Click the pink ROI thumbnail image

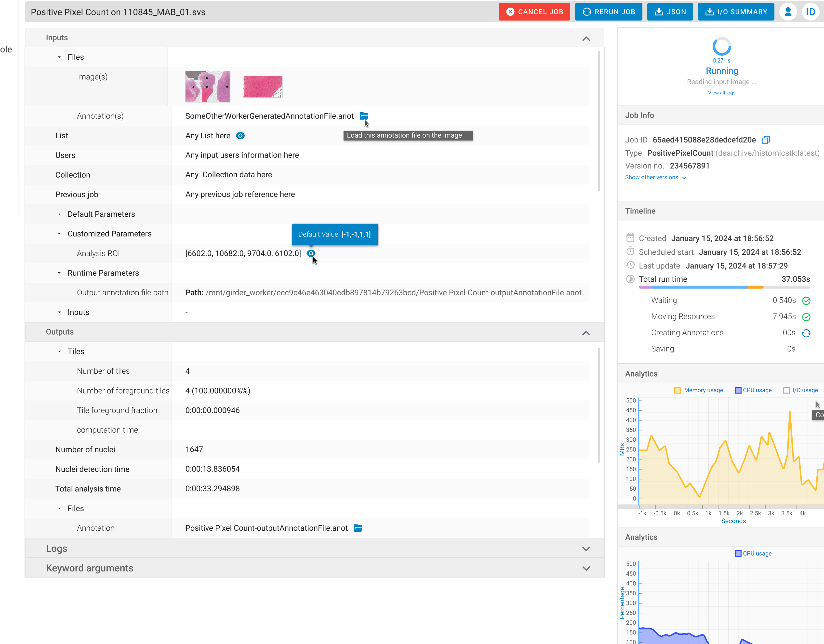point(263,86)
